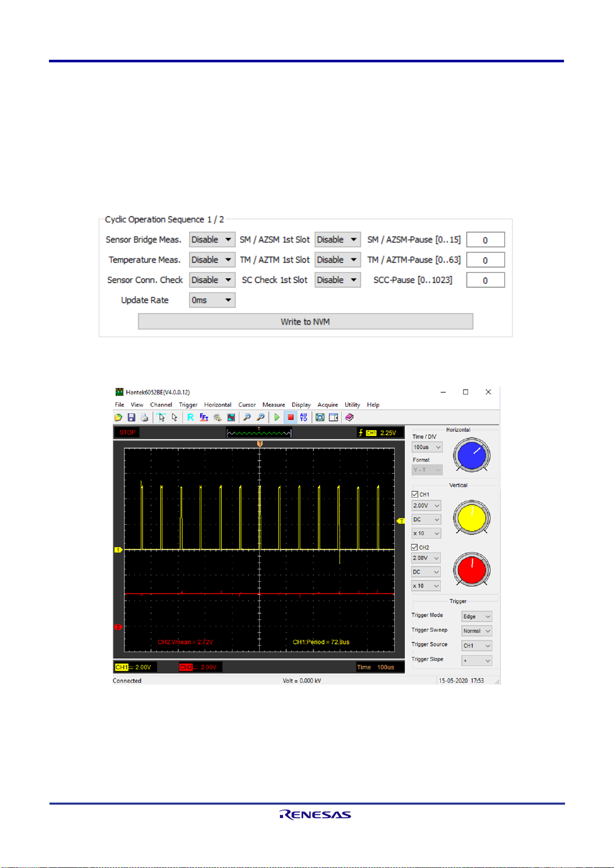The height and width of the screenshot is (868, 614).
Task: Open the CH1 x 10 probe dropdown
Action: pyautogui.click(x=426, y=534)
